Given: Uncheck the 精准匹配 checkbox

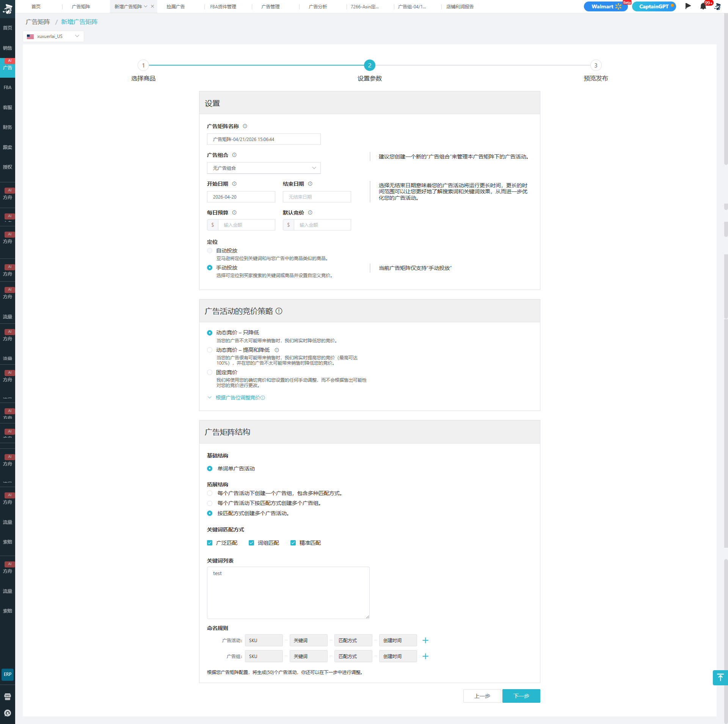Looking at the screenshot, I should pyautogui.click(x=293, y=543).
